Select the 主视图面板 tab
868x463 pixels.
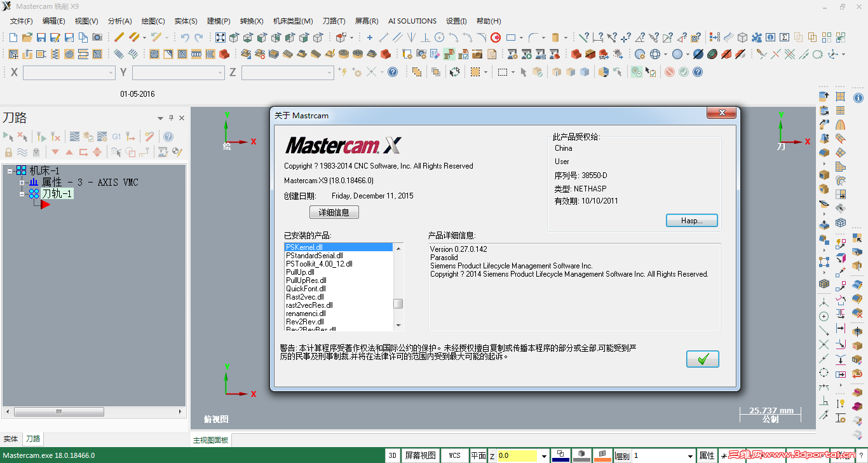click(211, 440)
